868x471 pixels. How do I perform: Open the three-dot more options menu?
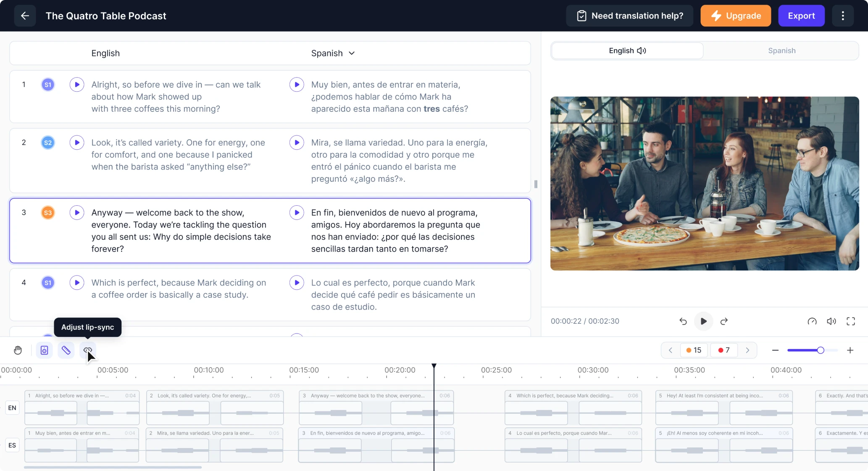point(842,16)
